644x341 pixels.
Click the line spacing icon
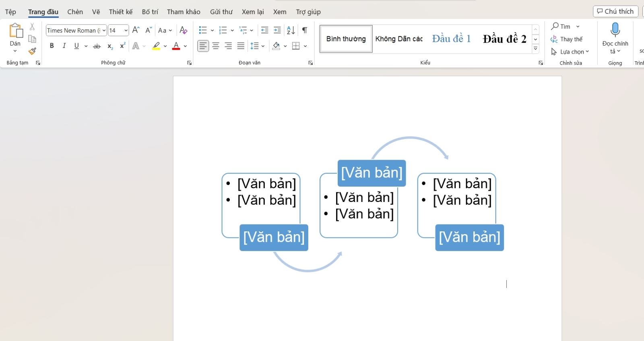[254, 46]
